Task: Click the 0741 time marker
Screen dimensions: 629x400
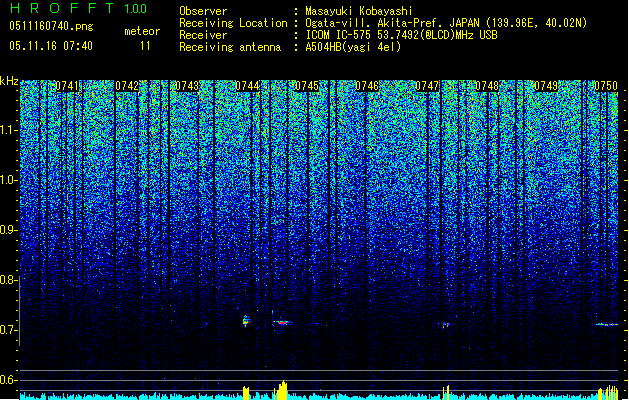Action: point(67,86)
